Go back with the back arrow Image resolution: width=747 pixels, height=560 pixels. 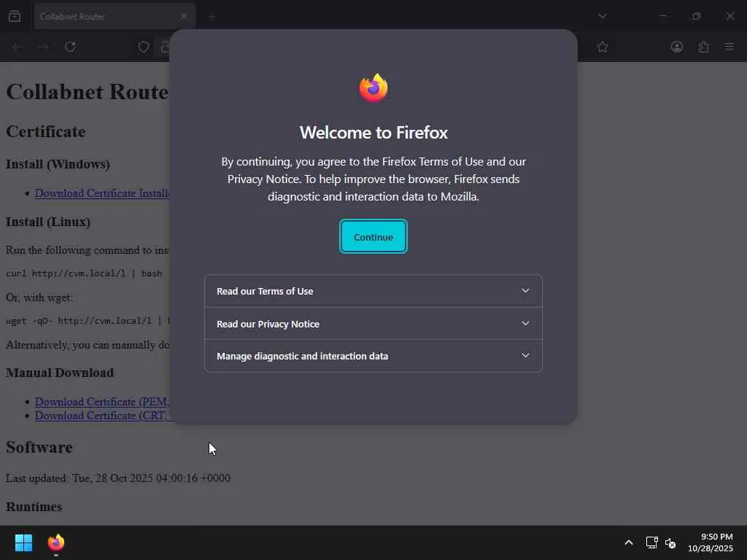[x=18, y=47]
